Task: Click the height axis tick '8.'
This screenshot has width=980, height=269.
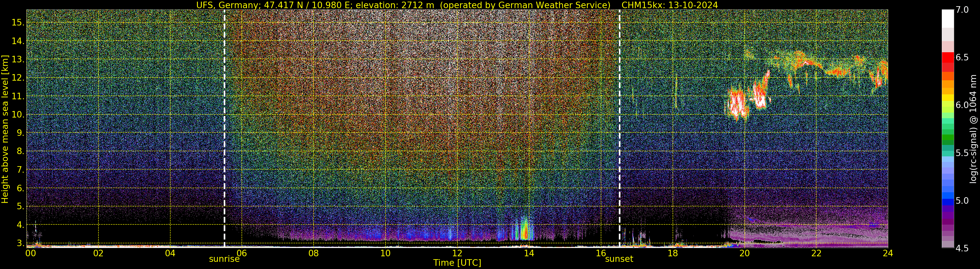Action: (20, 151)
